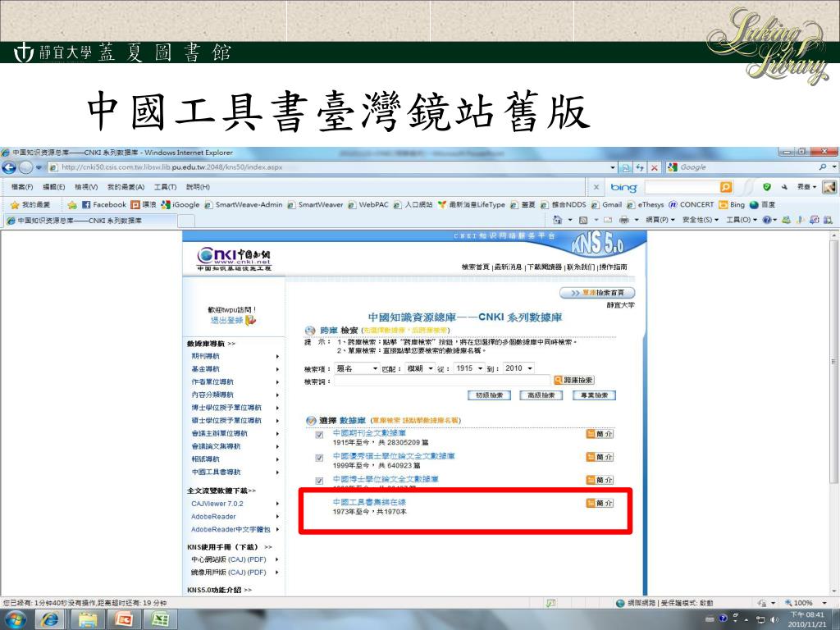Open the 百度 bookmark
The image size is (840, 630).
762,204
